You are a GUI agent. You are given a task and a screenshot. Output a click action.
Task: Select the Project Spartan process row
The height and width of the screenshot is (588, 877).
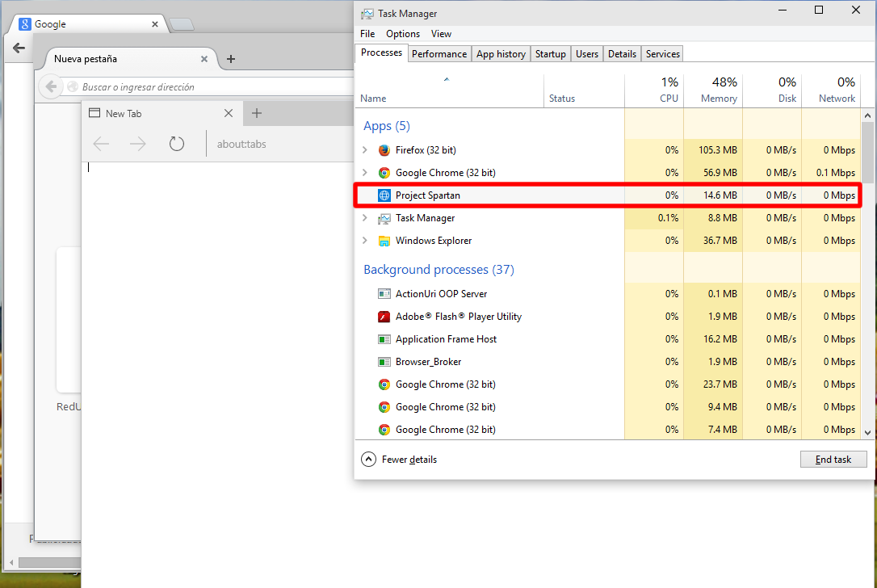pos(607,195)
